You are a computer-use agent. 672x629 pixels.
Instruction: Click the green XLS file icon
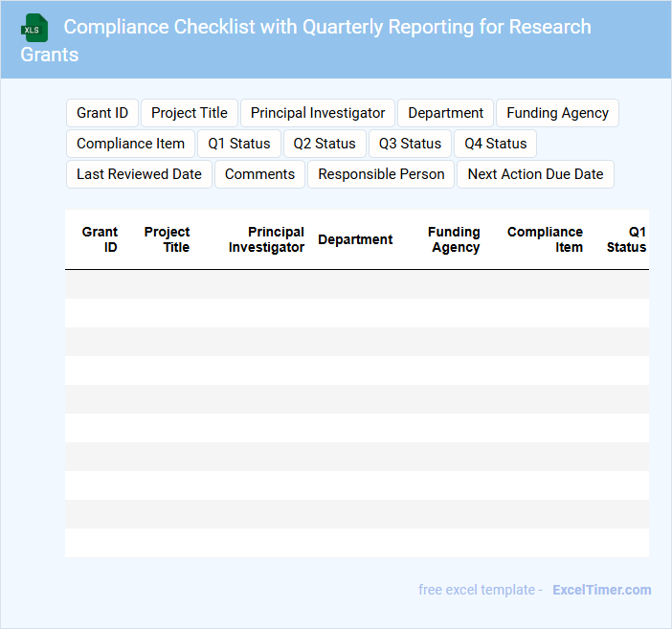click(x=34, y=28)
